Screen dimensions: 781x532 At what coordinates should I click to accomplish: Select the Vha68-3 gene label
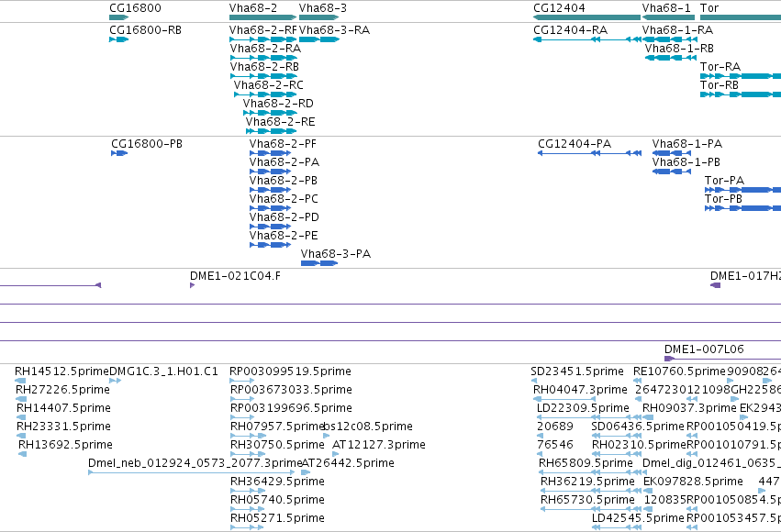[x=323, y=8]
